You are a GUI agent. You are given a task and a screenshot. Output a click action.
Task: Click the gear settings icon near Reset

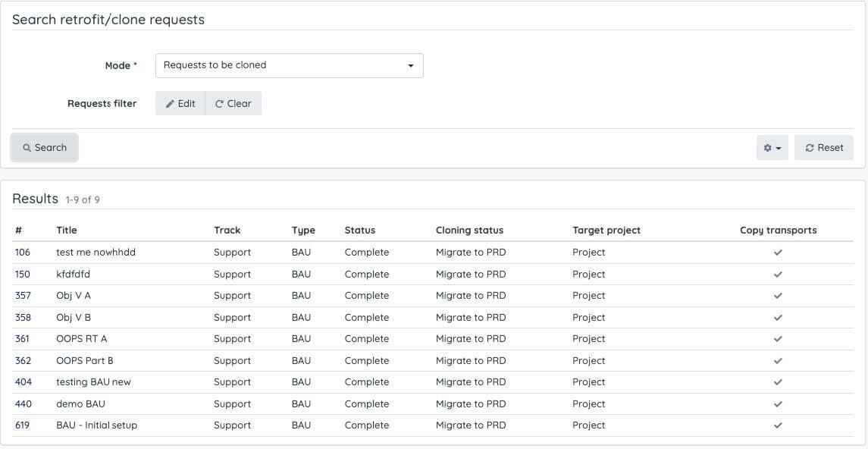[768, 147]
